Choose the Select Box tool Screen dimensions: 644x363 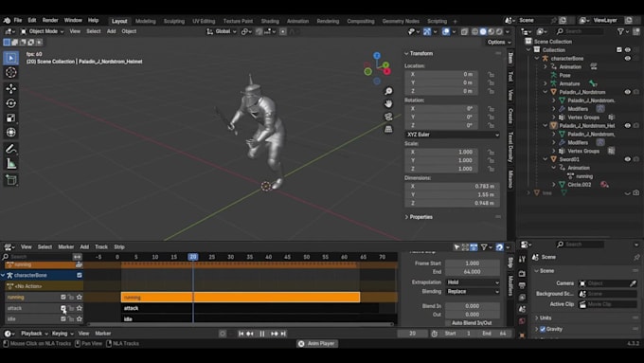[x=11, y=58]
